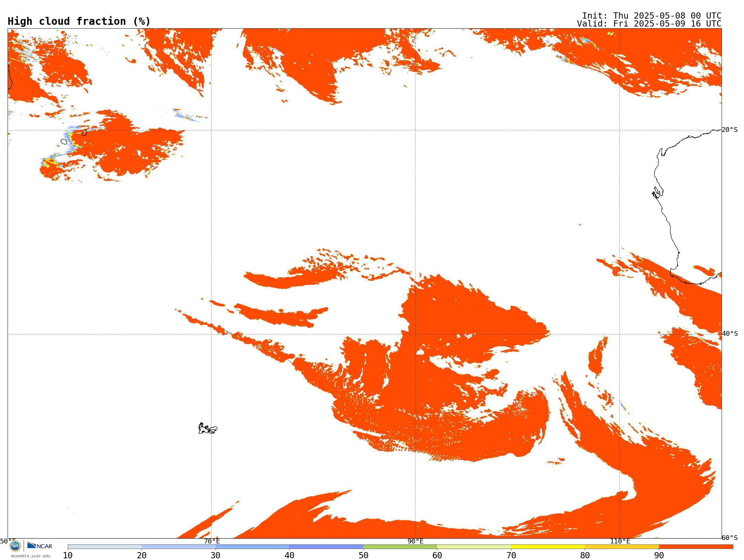The width and height of the screenshot is (744, 560).
Task: Click the colorbar tick label 20
Action: pyautogui.click(x=142, y=556)
